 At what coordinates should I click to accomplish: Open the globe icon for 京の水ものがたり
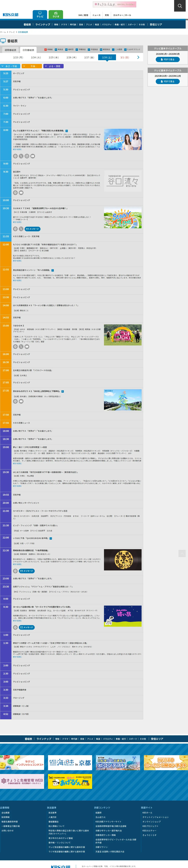(x=15, y=401)
